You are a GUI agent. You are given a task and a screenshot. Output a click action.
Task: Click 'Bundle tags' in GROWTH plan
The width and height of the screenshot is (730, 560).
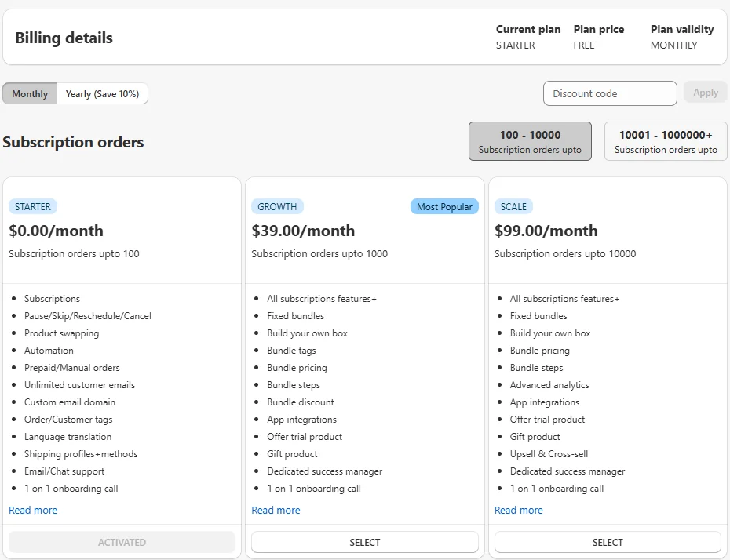click(x=291, y=351)
